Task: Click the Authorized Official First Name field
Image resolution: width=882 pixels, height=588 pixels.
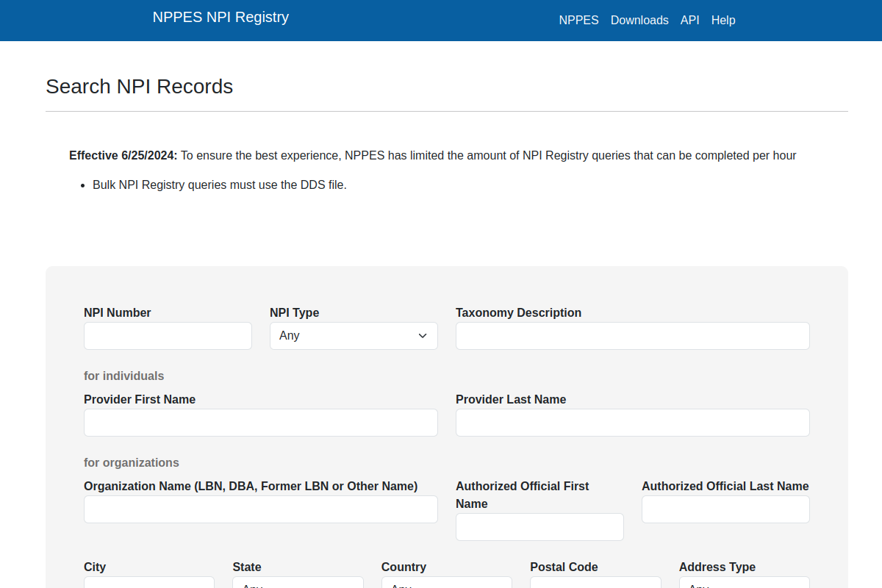Action: point(539,527)
